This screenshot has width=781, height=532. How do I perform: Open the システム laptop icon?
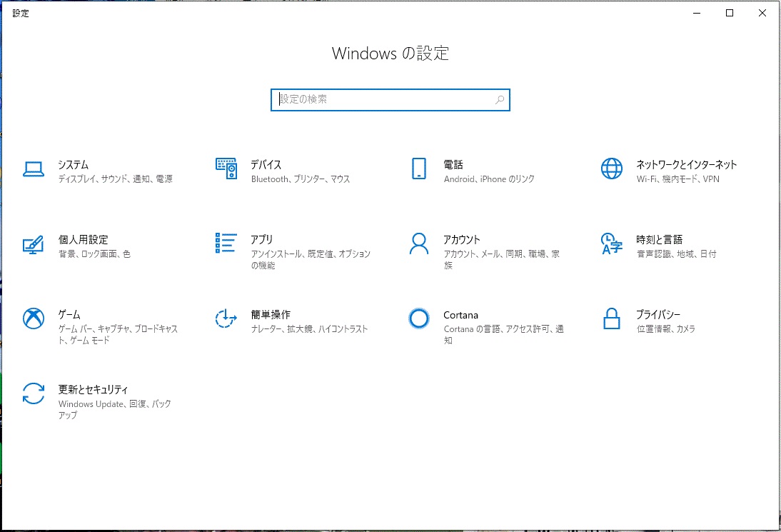pyautogui.click(x=34, y=169)
